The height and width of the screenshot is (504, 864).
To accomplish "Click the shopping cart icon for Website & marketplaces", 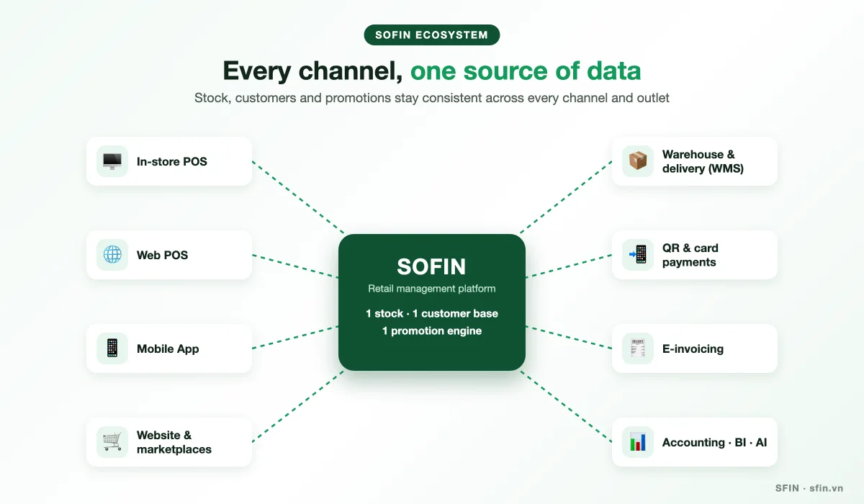I will [112, 442].
